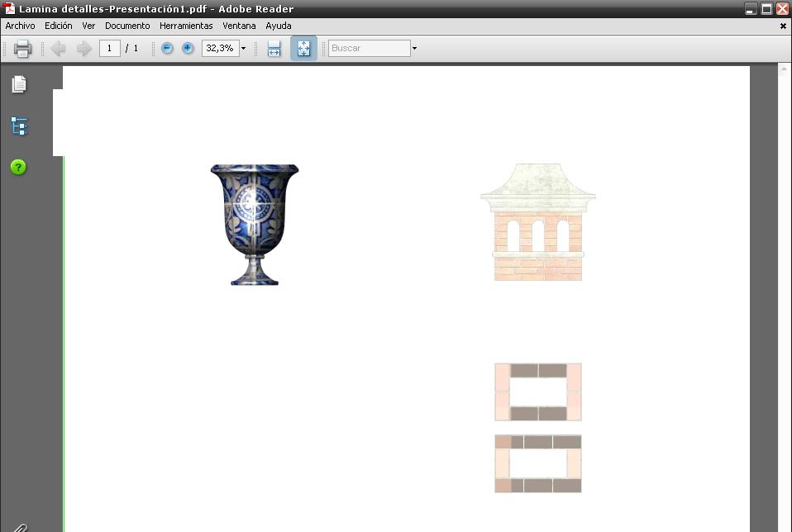Open the green Help icon in sidebar

point(18,167)
